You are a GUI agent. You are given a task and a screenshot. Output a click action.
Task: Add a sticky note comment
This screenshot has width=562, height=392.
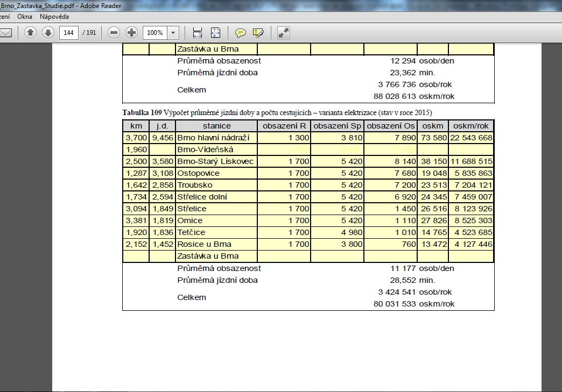240,33
